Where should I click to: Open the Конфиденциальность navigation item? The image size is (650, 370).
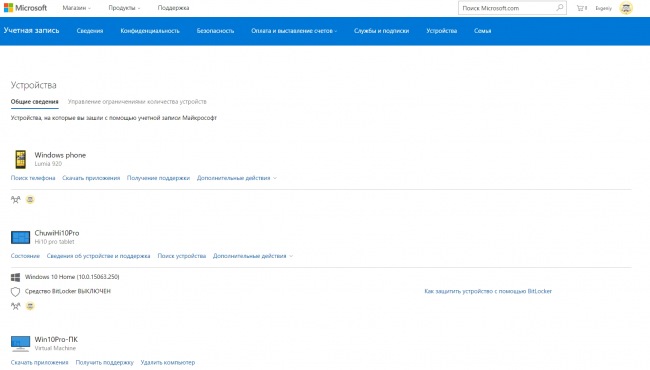tap(150, 31)
